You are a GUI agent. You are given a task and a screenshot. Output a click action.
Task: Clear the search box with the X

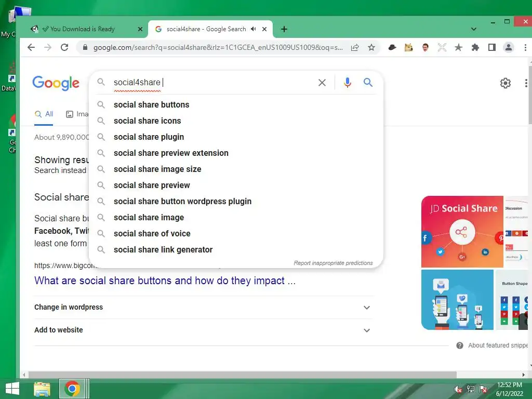click(322, 83)
